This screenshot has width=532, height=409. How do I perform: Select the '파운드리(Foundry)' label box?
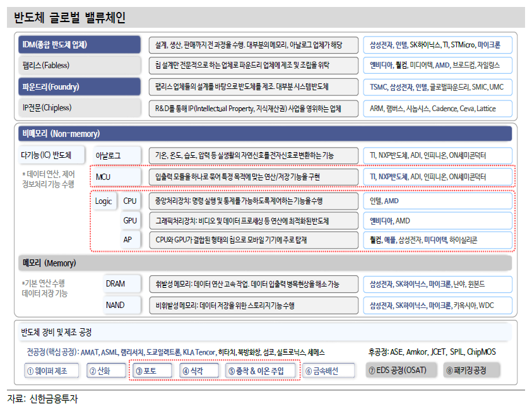point(80,87)
